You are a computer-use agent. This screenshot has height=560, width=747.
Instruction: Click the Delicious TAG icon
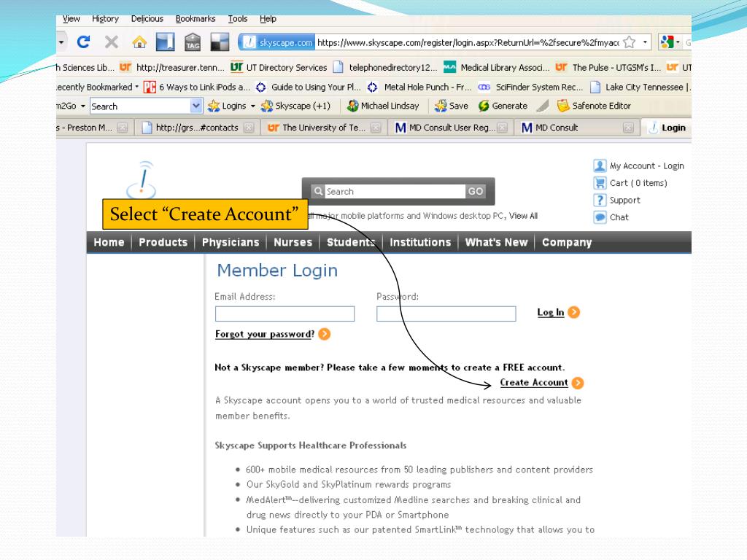[x=193, y=42]
